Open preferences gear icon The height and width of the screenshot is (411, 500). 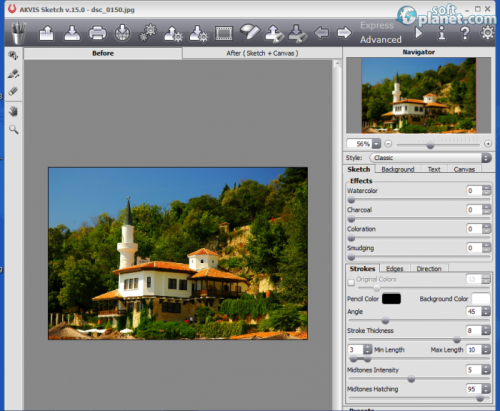point(488,33)
